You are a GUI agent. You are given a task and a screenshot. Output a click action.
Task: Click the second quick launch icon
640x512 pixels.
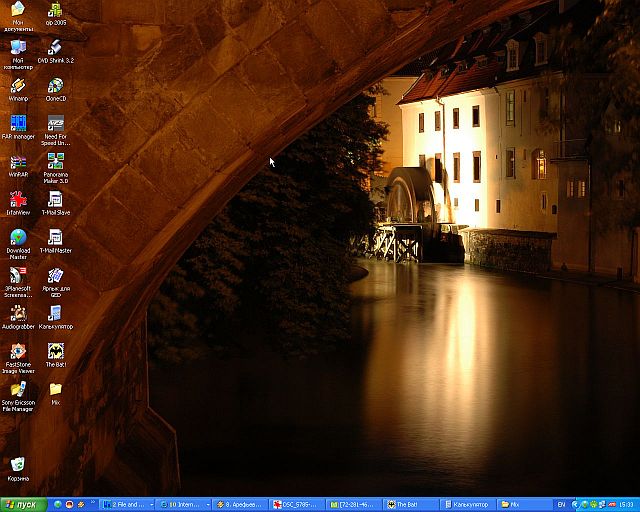[x=69, y=505]
